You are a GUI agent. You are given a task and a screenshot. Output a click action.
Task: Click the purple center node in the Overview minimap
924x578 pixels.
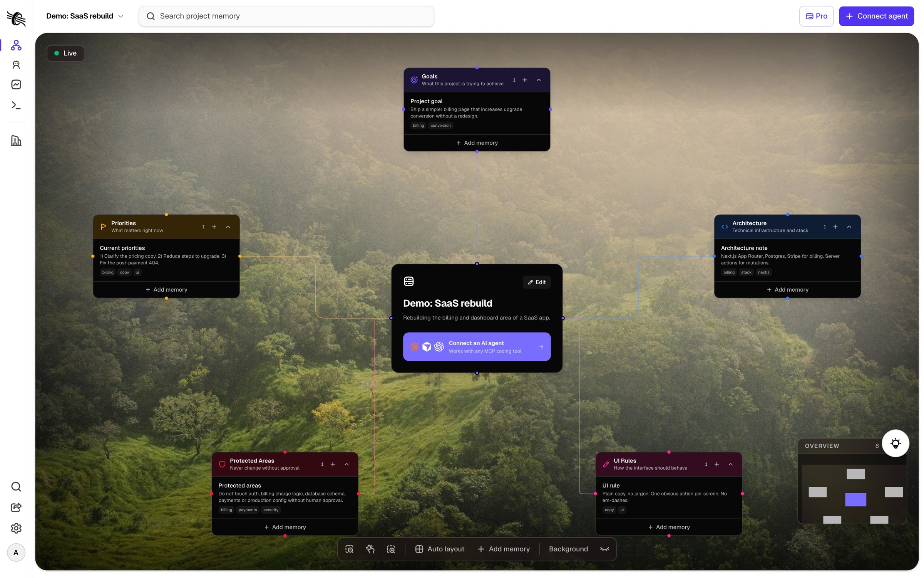(x=855, y=499)
